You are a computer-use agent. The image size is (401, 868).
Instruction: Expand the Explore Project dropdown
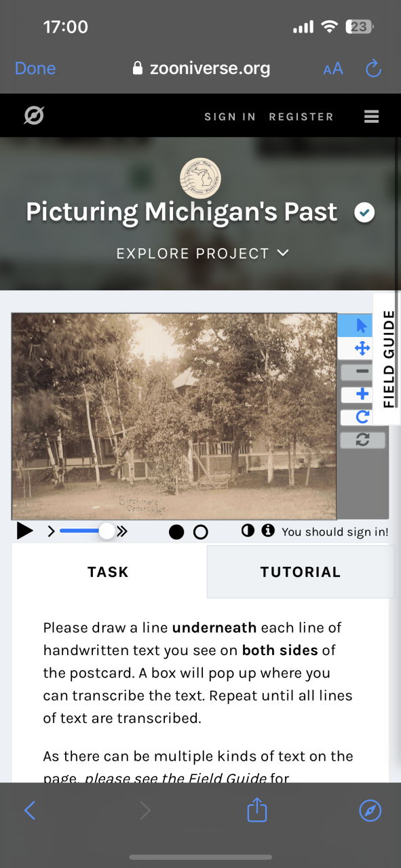pyautogui.click(x=203, y=254)
